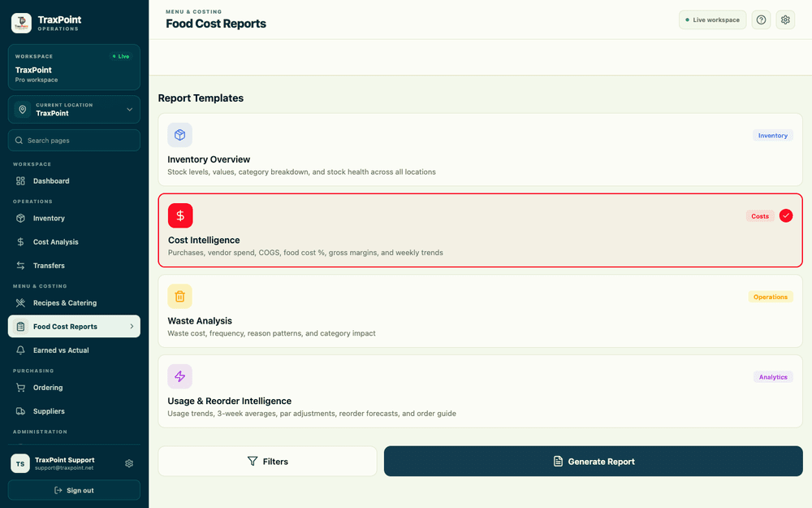Click the green Live badge in workspace card
The image size is (812, 508).
121,56
